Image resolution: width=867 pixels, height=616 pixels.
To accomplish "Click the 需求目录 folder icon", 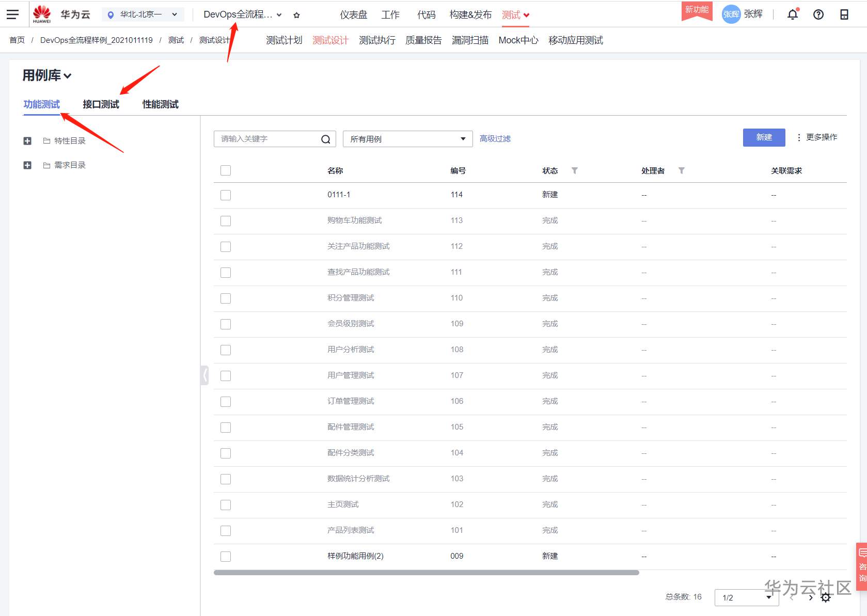I will click(x=46, y=165).
